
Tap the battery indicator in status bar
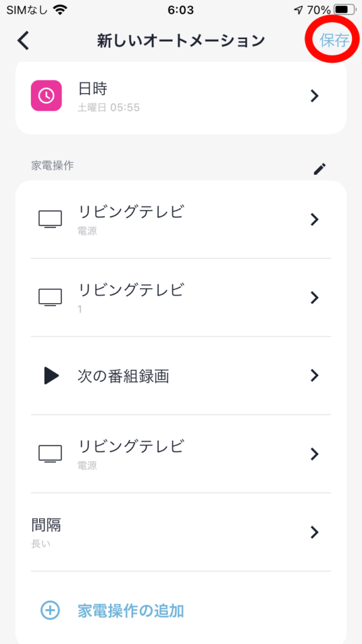346,9
